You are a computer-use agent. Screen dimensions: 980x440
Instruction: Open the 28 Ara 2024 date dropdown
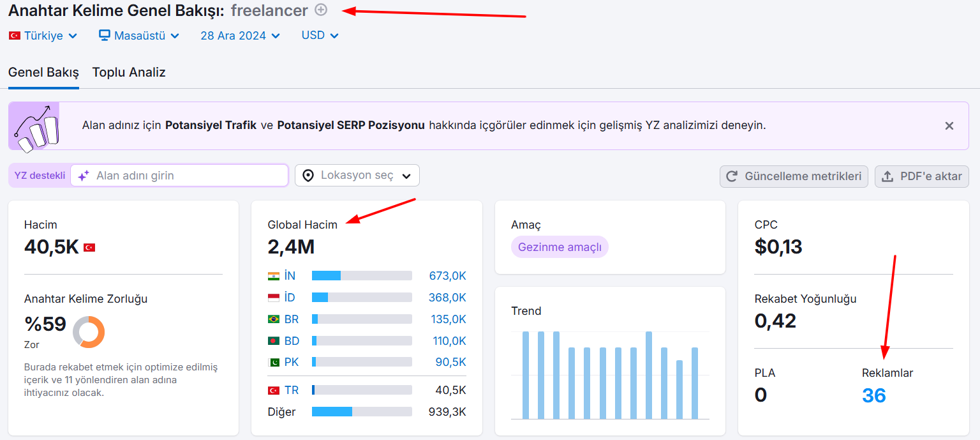click(240, 36)
